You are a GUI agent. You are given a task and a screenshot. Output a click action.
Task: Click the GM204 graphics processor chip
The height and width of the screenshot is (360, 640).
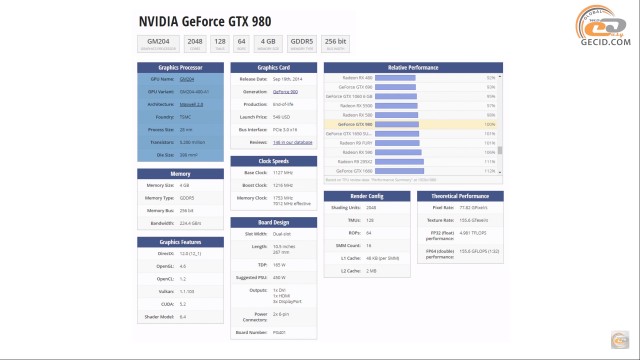pos(158,44)
